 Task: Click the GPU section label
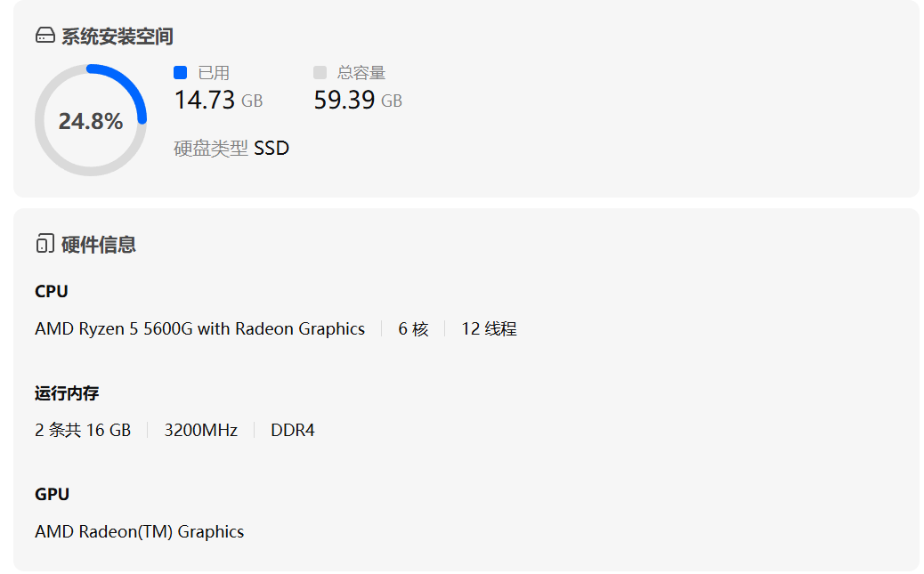[x=52, y=494]
